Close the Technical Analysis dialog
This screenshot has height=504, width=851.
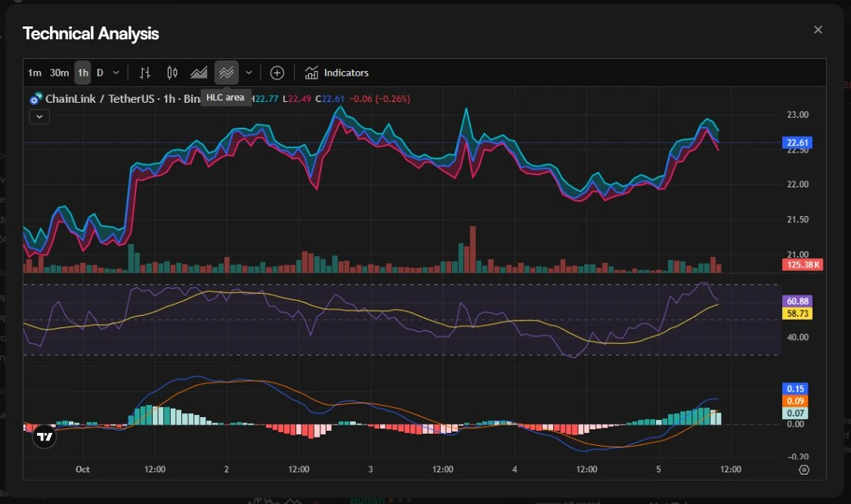818,29
